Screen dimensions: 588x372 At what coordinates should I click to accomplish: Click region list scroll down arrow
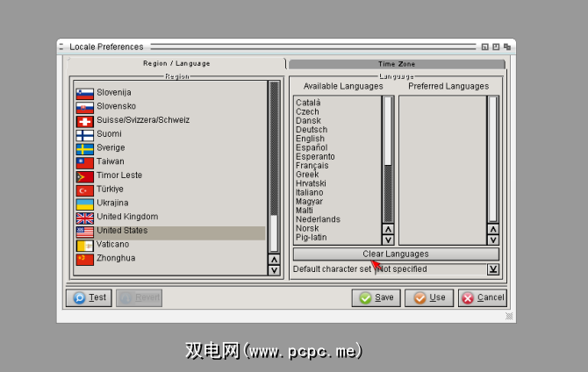click(x=274, y=270)
